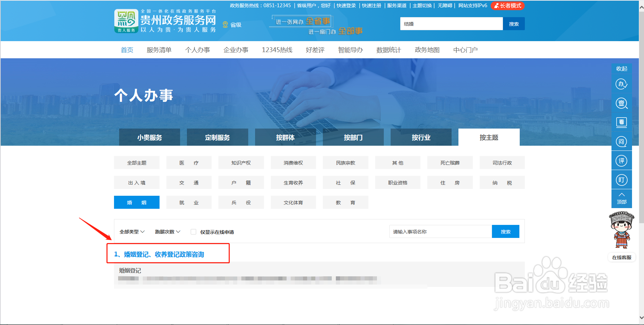Open the 服务清单 nav item
This screenshot has width=644, height=325.
coord(159,50)
